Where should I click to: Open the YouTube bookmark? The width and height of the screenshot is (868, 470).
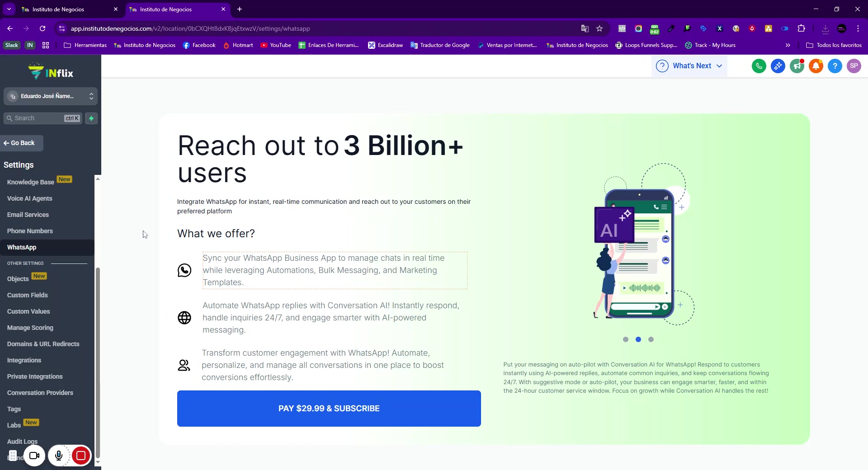point(276,45)
